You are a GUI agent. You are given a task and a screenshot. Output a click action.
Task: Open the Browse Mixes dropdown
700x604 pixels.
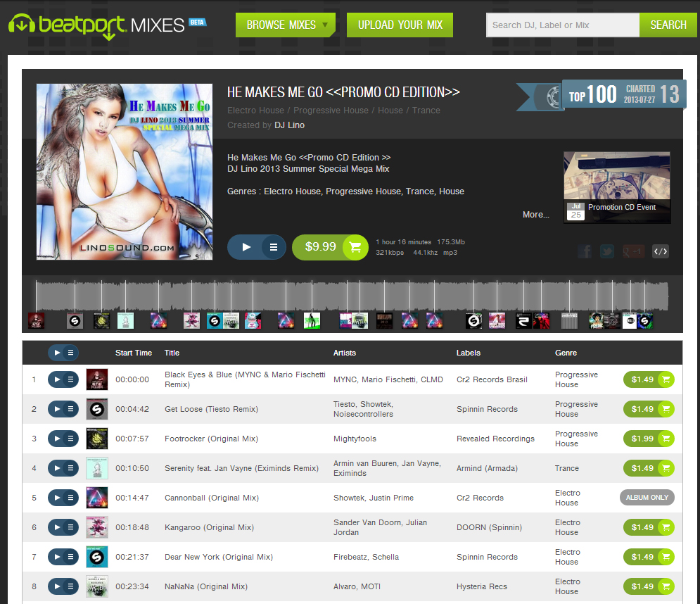click(286, 25)
